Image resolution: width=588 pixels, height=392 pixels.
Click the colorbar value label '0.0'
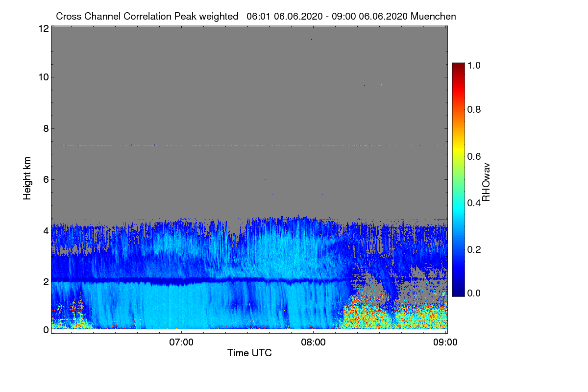(x=474, y=293)
